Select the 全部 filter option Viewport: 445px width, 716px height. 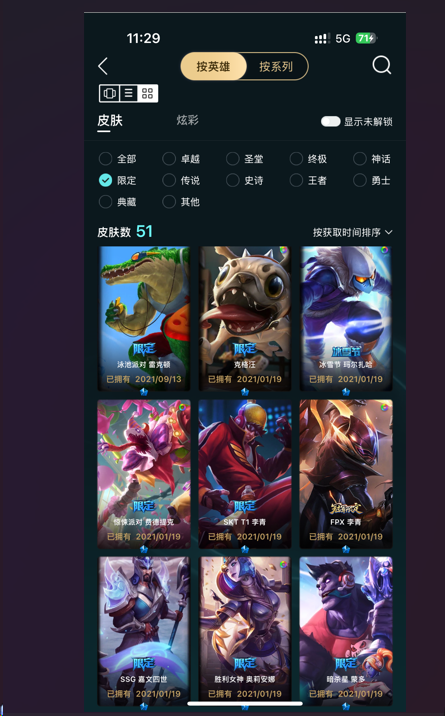click(117, 159)
